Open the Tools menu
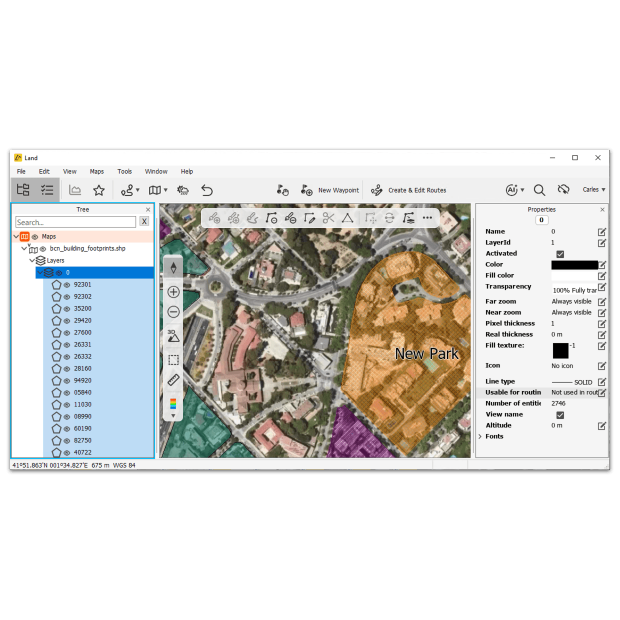This screenshot has height=620, width=620. pos(125,172)
